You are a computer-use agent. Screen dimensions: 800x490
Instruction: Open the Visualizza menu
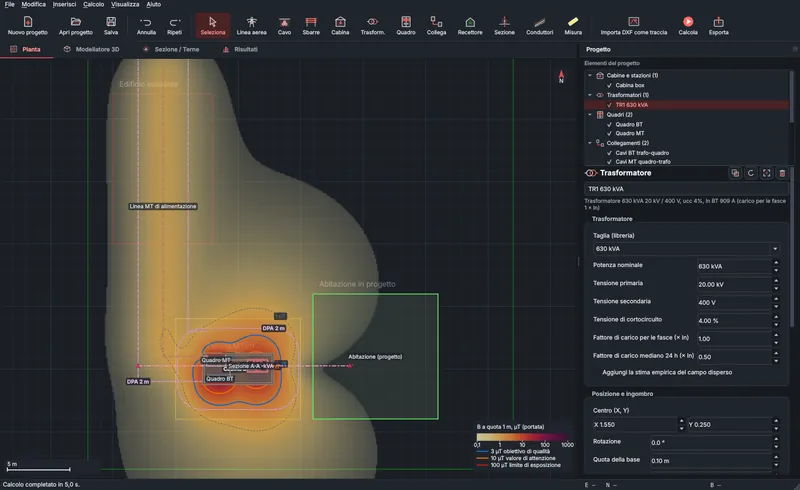(x=125, y=4)
